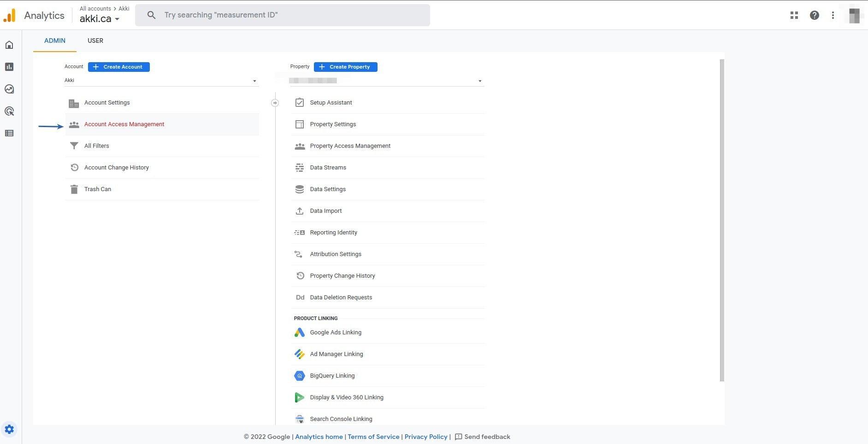Screen dimensions: 868x444
Task: Open the Configure table sidebar icon
Action: 9,133
